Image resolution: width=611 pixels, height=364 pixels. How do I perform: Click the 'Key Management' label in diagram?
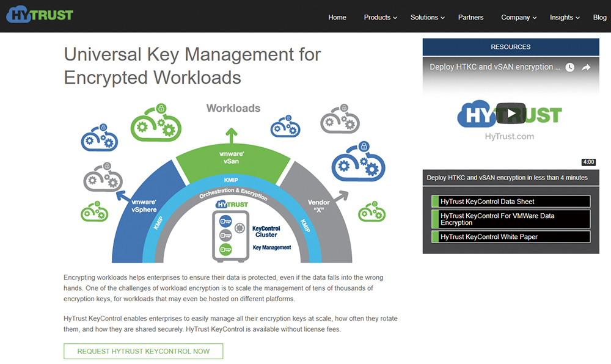[x=272, y=247]
